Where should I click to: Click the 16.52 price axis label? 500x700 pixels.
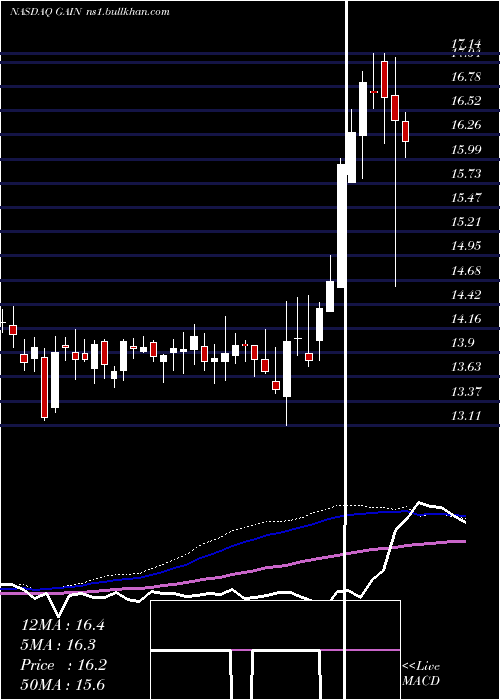coord(466,101)
